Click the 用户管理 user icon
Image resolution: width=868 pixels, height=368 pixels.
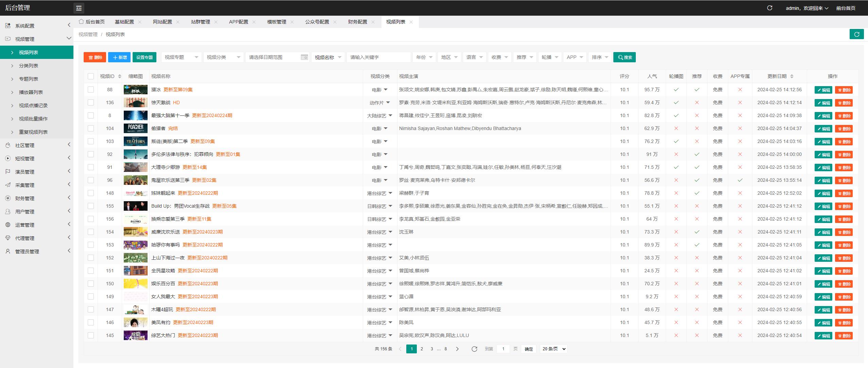[x=8, y=211]
